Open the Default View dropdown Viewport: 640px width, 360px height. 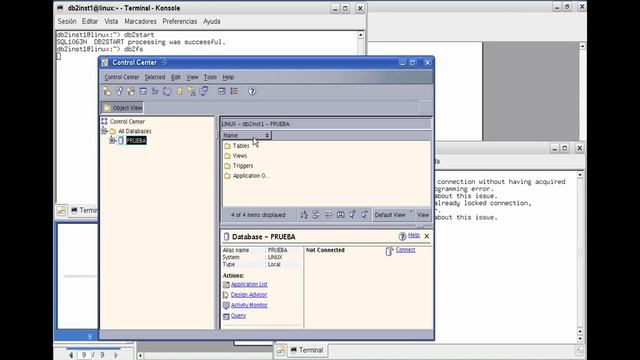tap(393, 215)
